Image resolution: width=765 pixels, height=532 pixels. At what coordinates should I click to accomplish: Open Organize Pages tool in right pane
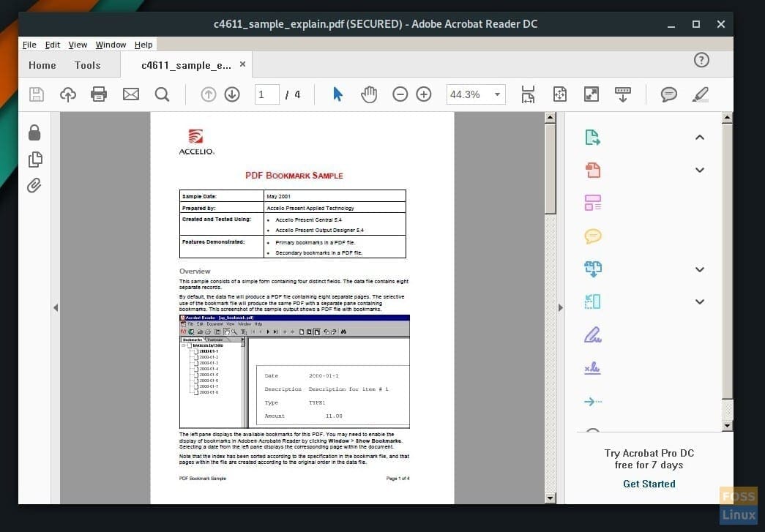(593, 301)
